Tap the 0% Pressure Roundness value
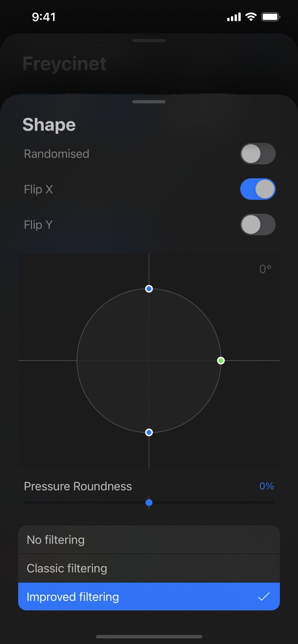 pos(266,486)
